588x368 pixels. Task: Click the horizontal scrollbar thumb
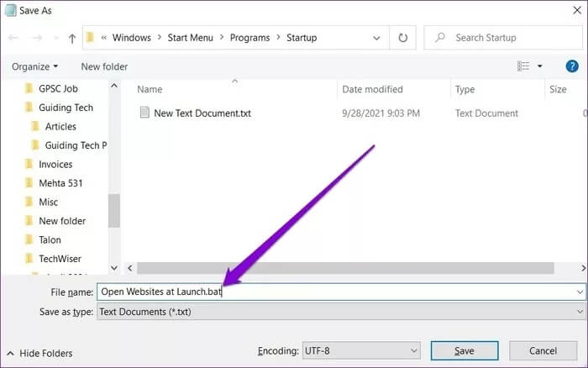345,268
